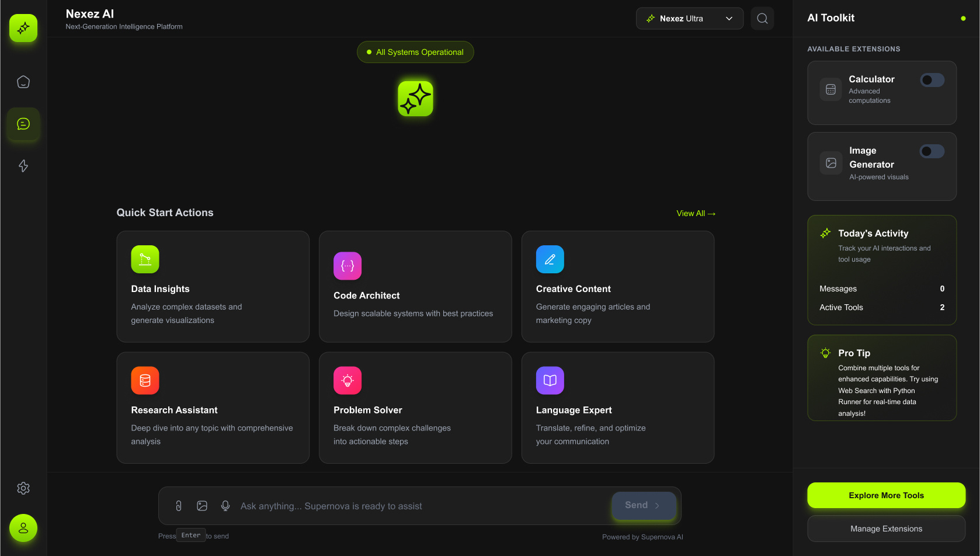980x556 pixels.
Task: Select the chat bubble sidebar icon
Action: coord(23,124)
